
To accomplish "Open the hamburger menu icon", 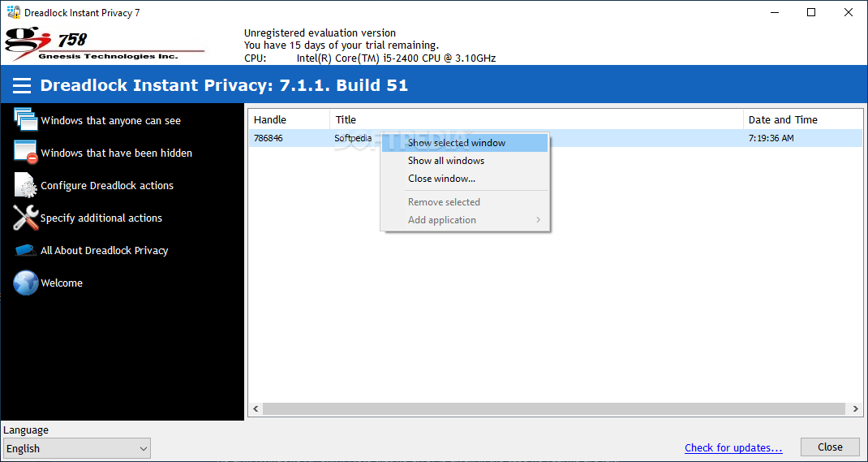I will pos(22,85).
